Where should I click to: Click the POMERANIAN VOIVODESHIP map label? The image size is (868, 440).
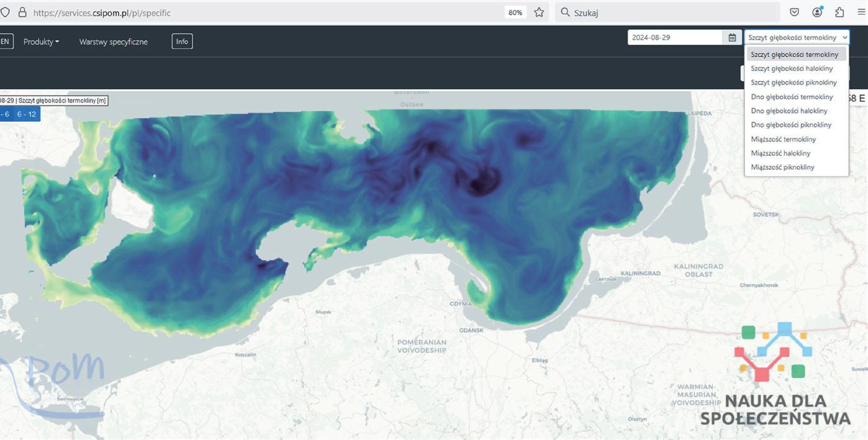tap(422, 346)
